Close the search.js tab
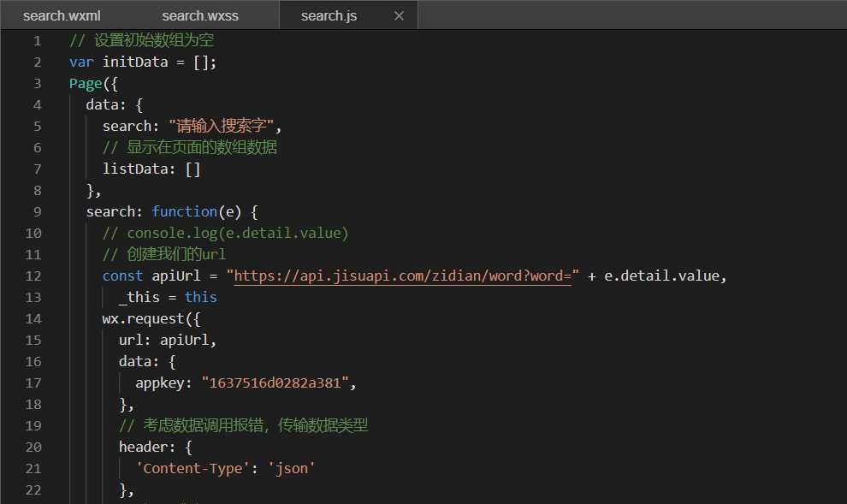Image resolution: width=847 pixels, height=504 pixels. 400,15
